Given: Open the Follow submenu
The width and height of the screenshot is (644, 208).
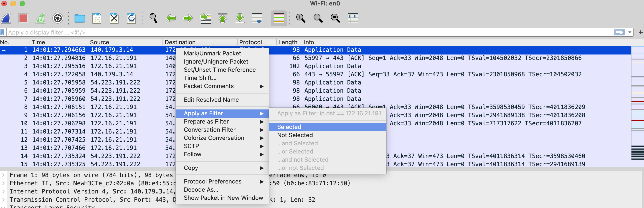Looking at the screenshot, I should point(222,154).
